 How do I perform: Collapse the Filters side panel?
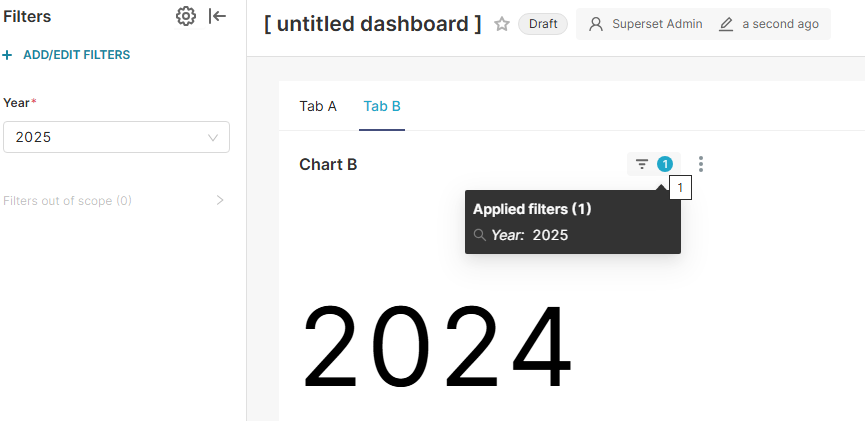point(218,16)
